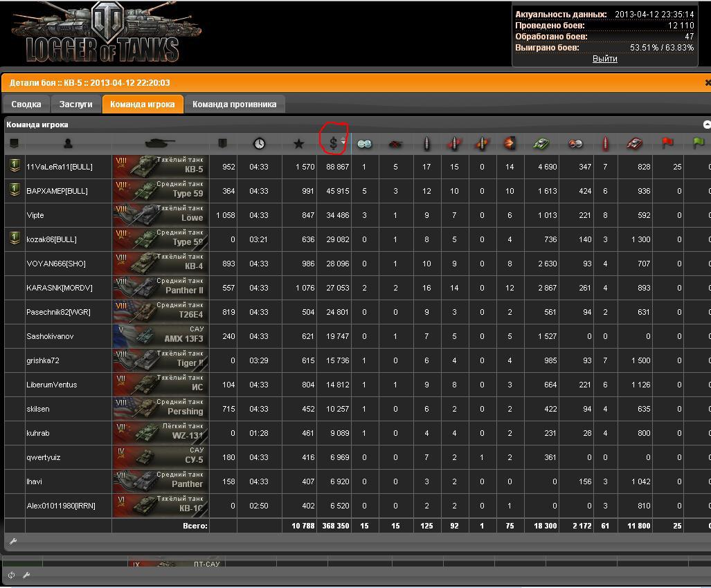Click the green flag defense column header
The height and width of the screenshot is (588, 711).
coord(698,143)
